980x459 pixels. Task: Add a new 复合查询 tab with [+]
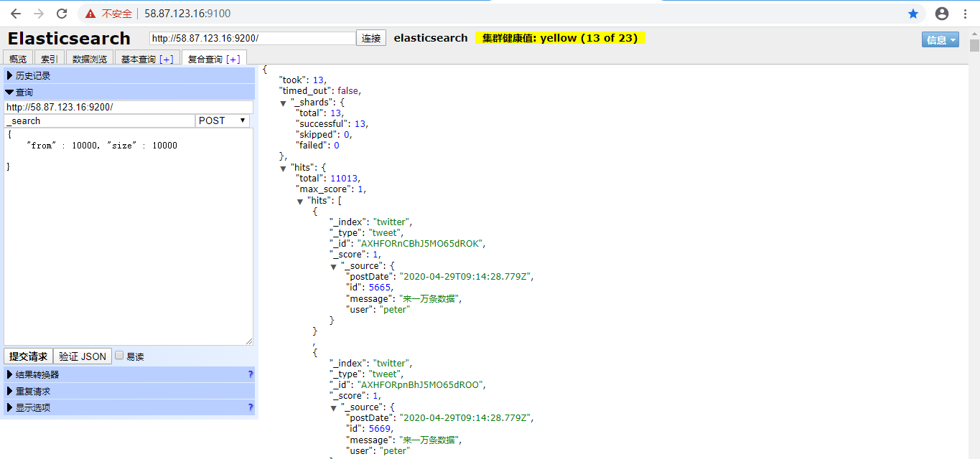click(233, 59)
